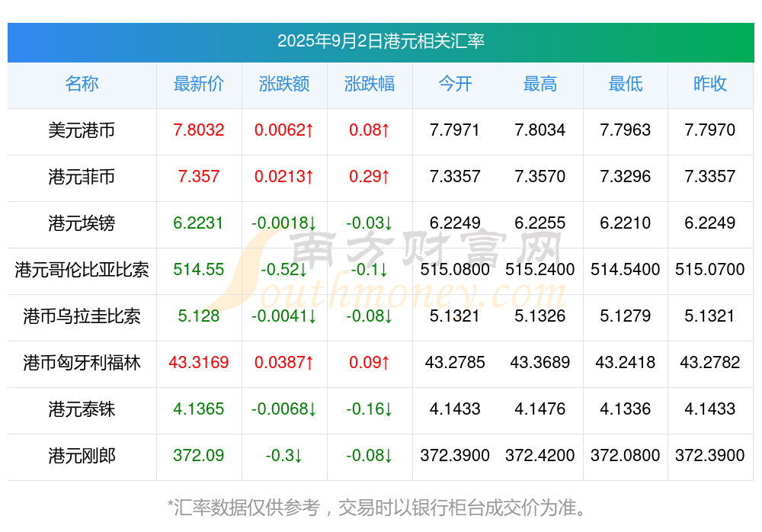The image size is (762, 532).
Task: Click the 最高 column header
Action: tap(540, 84)
